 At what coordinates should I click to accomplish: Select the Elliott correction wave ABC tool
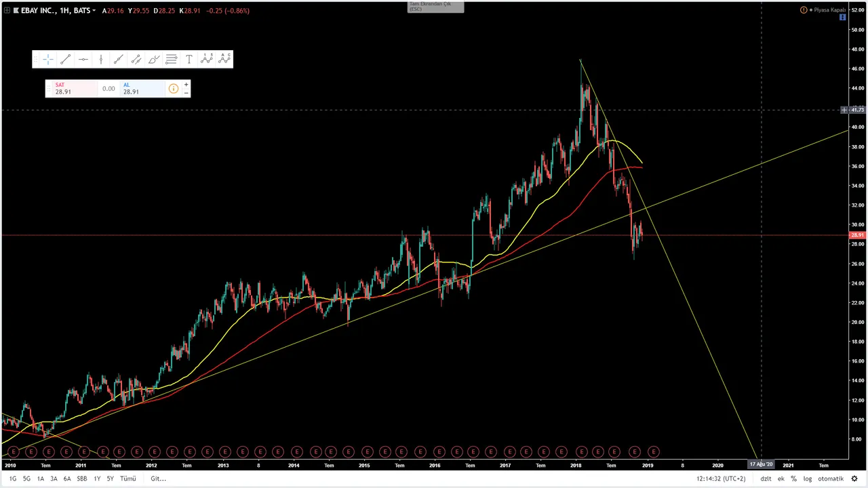pyautogui.click(x=224, y=60)
